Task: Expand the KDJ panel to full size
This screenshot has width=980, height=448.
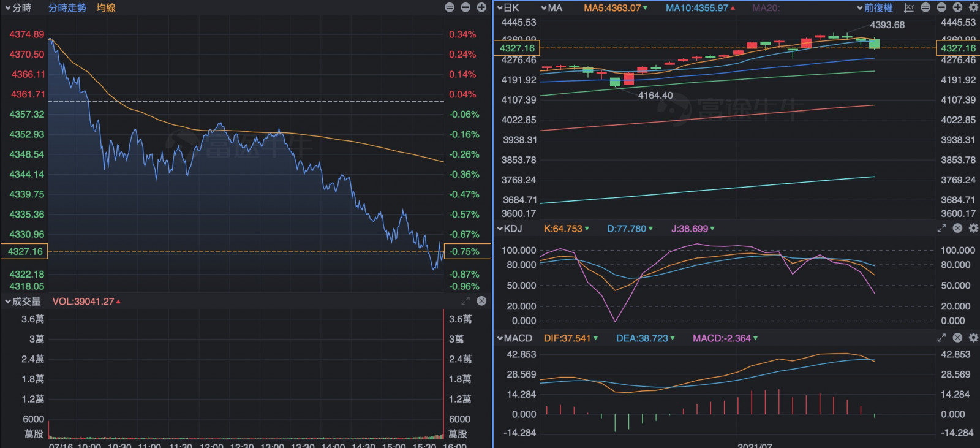Action: click(x=941, y=228)
